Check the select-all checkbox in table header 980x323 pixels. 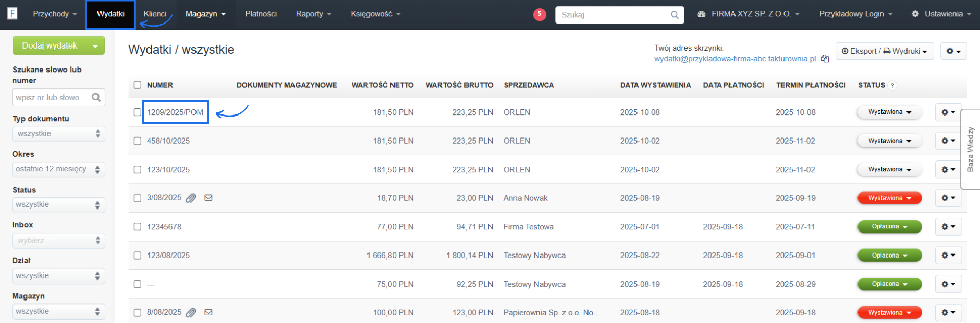tap(137, 85)
